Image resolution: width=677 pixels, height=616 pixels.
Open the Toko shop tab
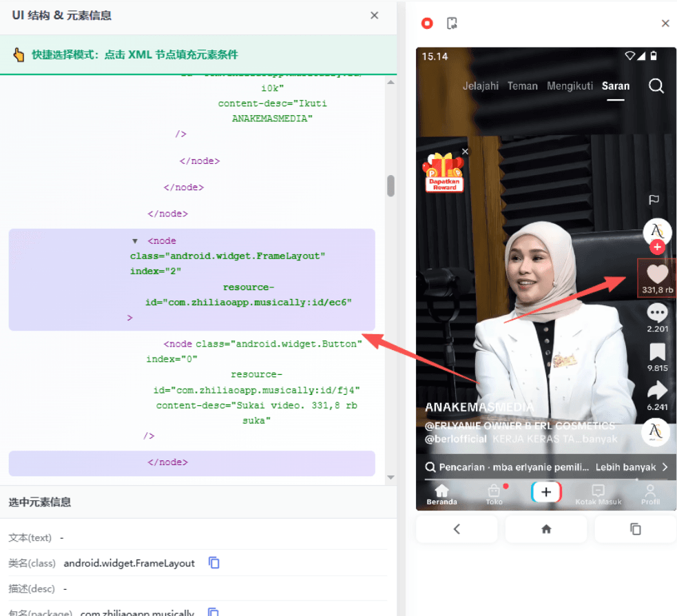tap(494, 494)
